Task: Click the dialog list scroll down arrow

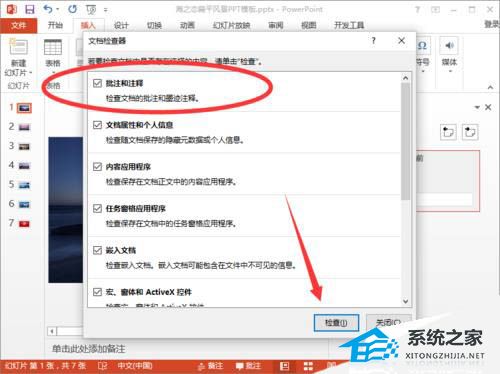Action: pos(405,301)
